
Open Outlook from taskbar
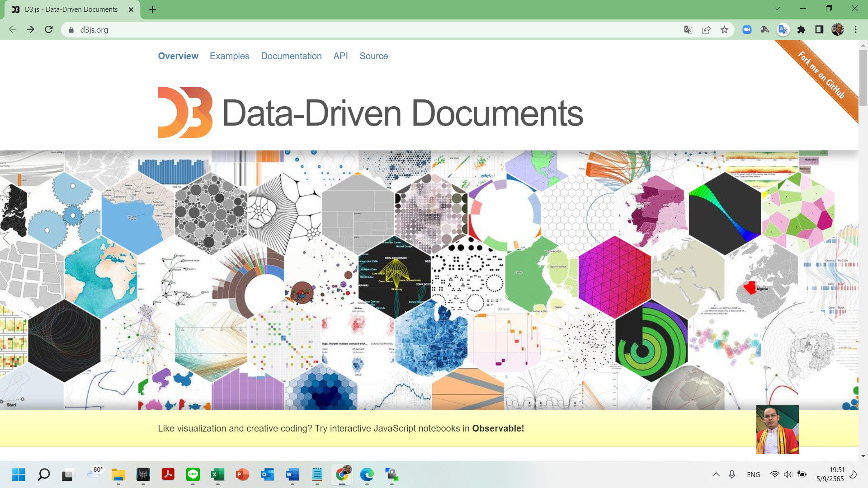click(x=267, y=474)
